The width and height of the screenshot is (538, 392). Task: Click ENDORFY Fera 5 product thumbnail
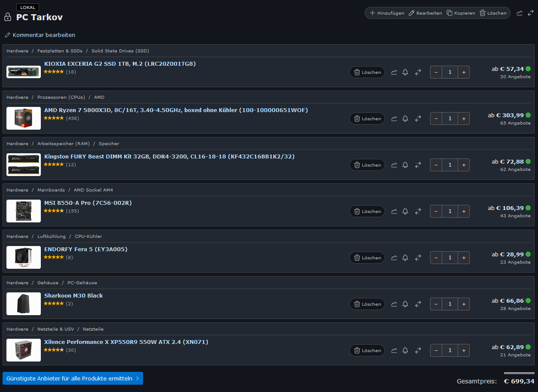click(x=24, y=258)
